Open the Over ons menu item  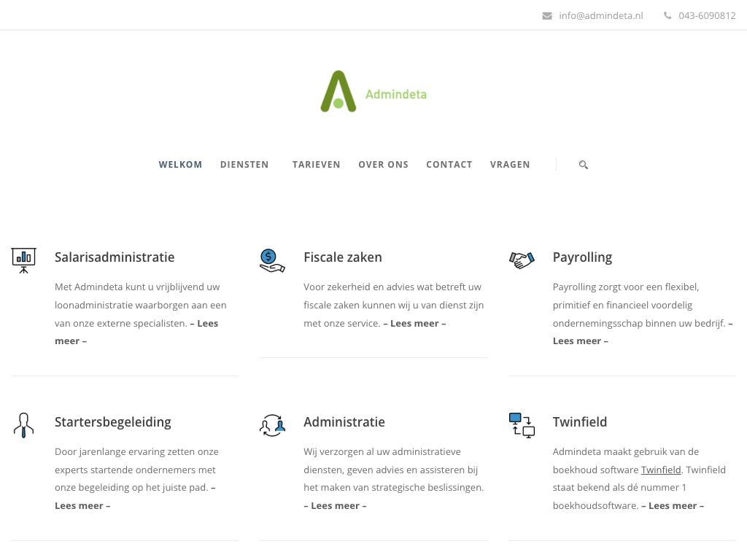coord(384,165)
